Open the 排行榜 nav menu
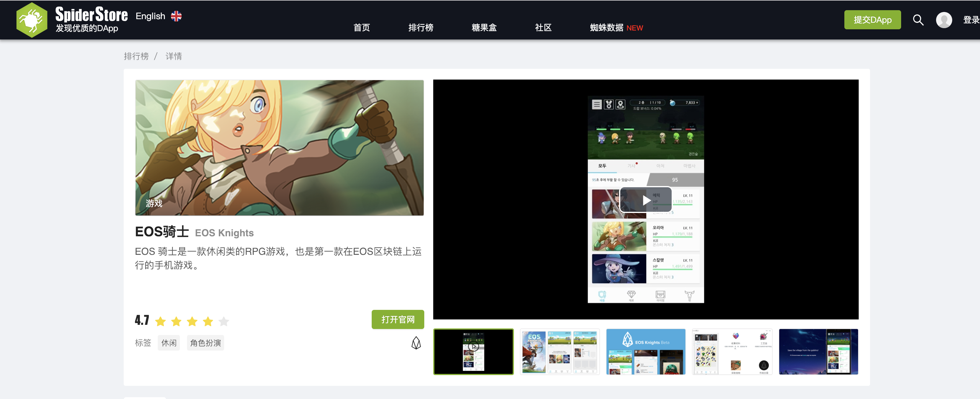The image size is (980, 399). point(420,28)
